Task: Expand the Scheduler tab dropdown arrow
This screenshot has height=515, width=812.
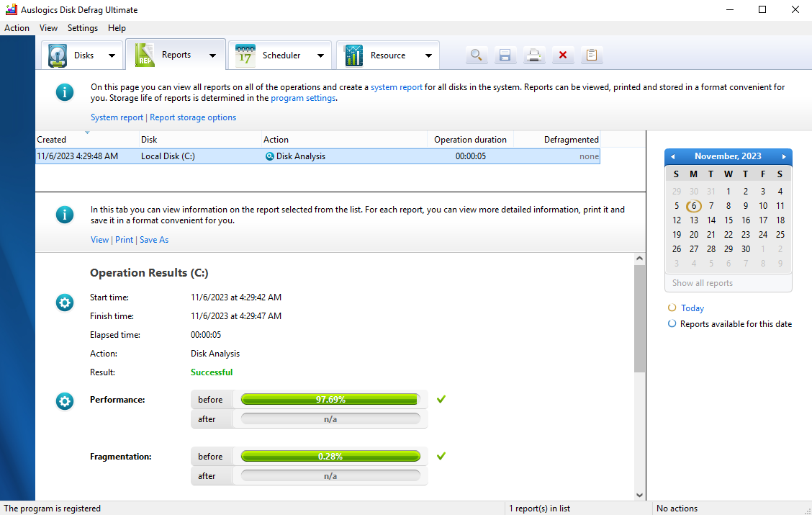Action: click(320, 55)
